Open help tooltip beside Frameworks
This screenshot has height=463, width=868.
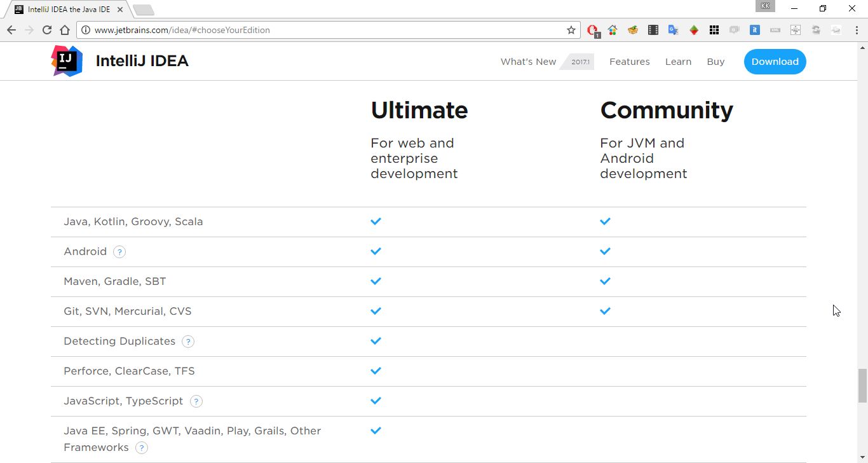tap(142, 448)
